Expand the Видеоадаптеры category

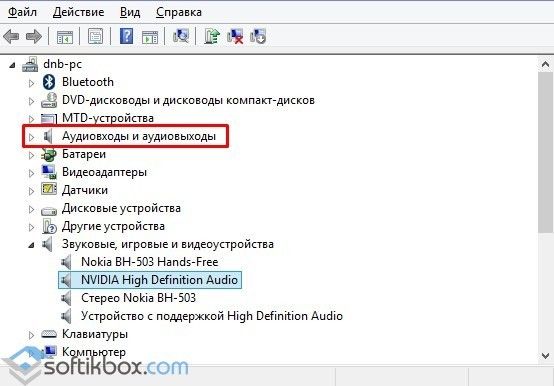31,173
